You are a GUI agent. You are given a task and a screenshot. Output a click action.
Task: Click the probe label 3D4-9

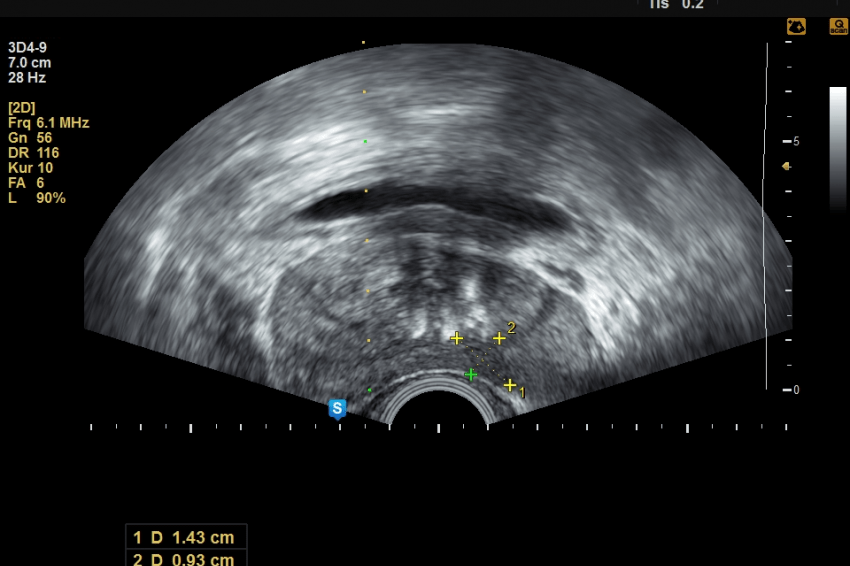27,48
